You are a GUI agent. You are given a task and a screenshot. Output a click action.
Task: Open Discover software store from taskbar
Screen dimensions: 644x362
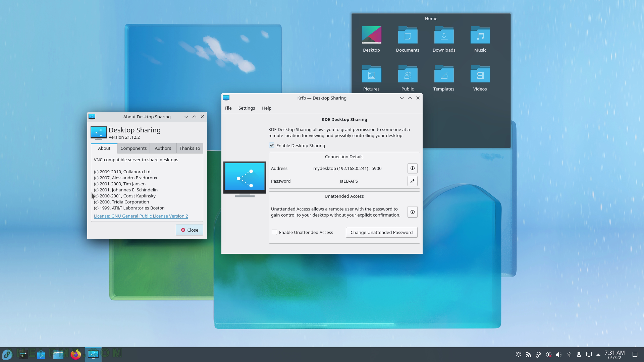[x=41, y=354]
